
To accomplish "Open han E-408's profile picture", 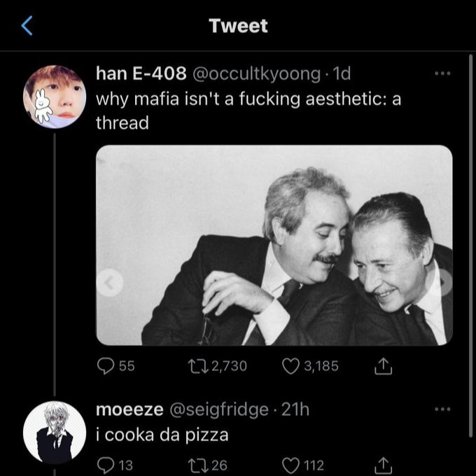I will 54,97.
